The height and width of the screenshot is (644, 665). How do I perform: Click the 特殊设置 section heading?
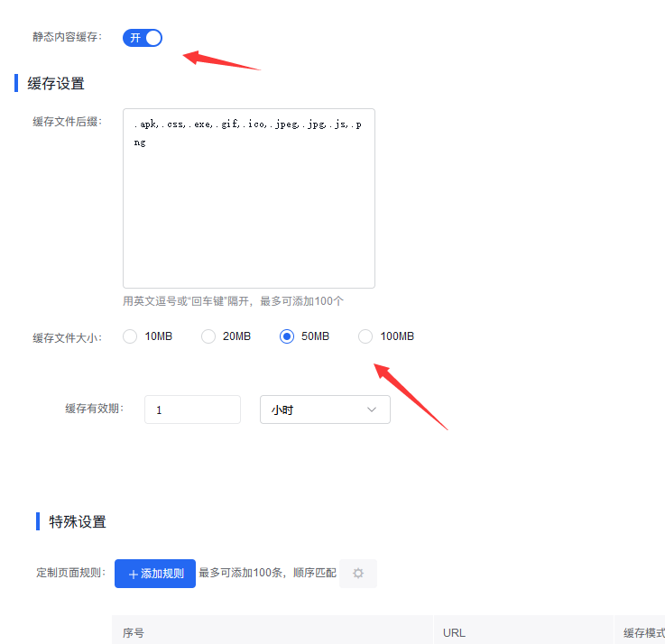tap(78, 521)
